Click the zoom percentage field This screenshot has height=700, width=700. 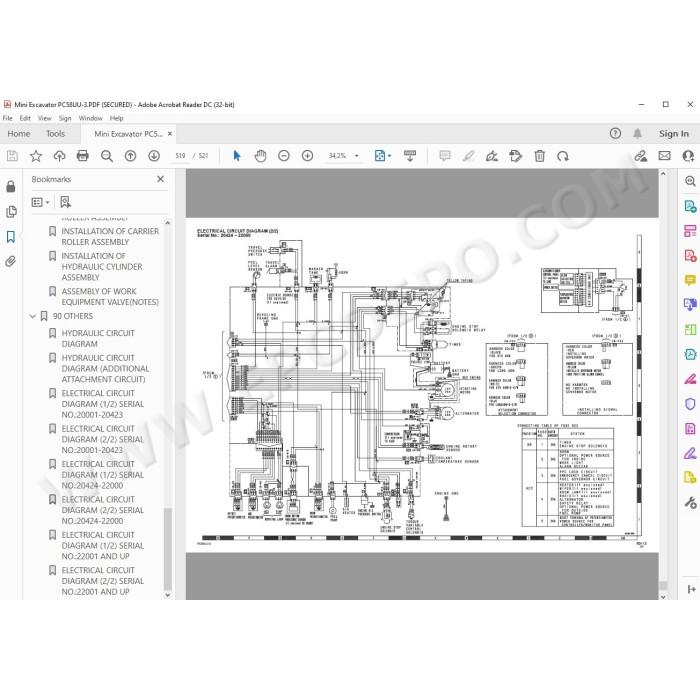338,156
